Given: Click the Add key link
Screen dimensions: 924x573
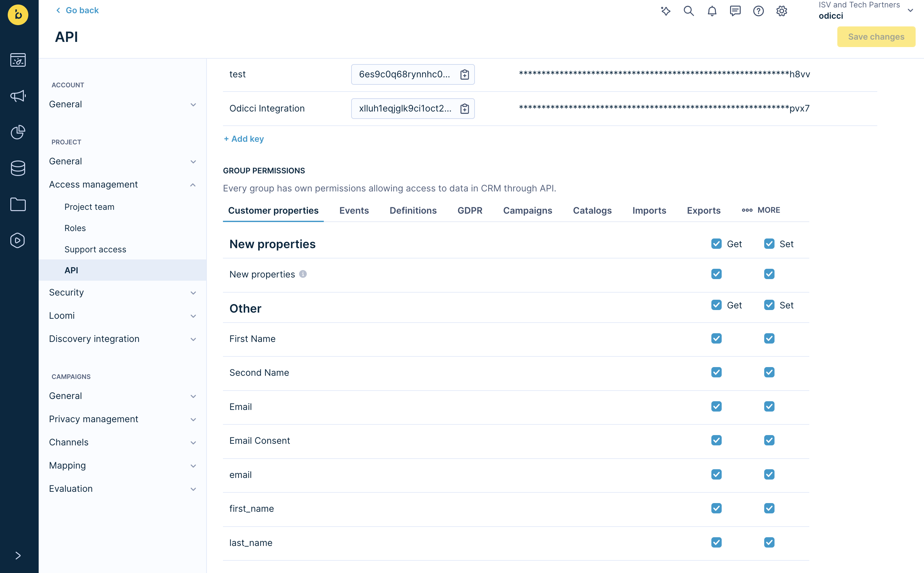Looking at the screenshot, I should click(x=244, y=139).
